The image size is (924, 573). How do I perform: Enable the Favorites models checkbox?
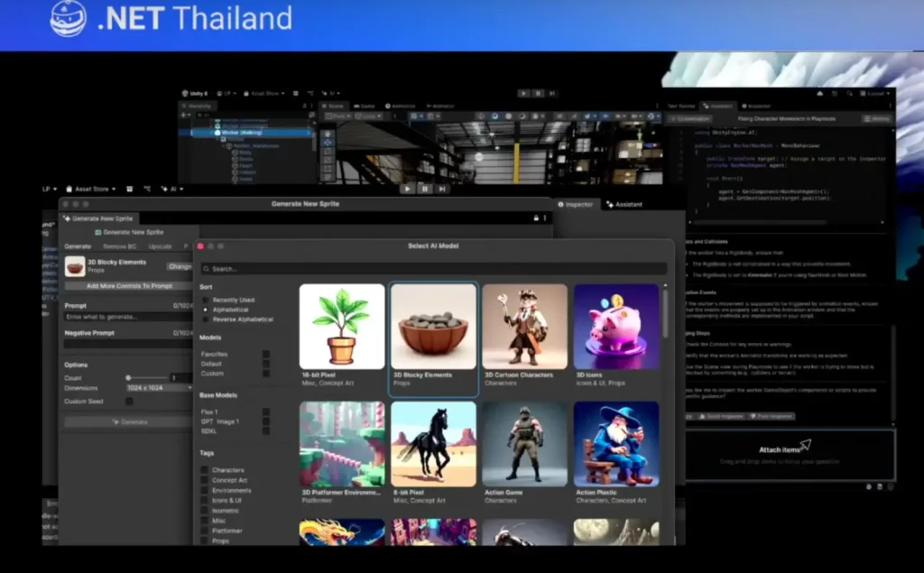click(265, 355)
